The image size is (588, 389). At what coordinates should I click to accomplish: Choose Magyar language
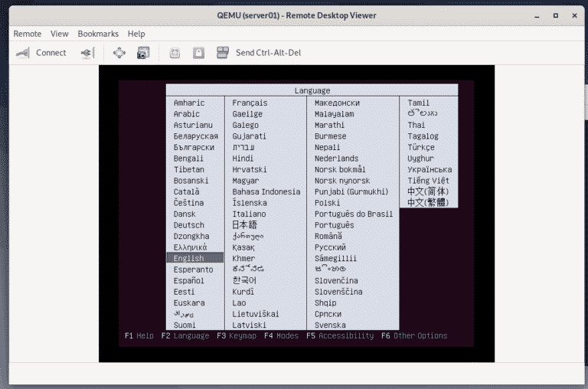[x=245, y=181]
